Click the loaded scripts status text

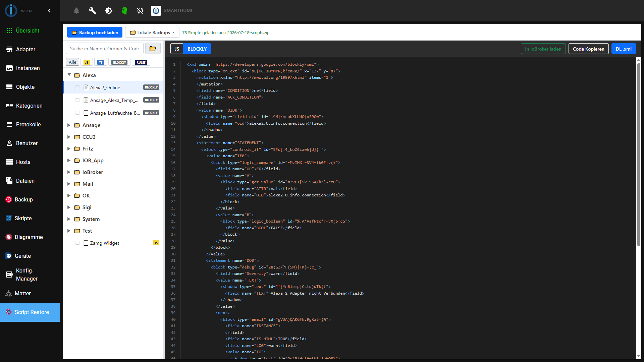tap(226, 33)
